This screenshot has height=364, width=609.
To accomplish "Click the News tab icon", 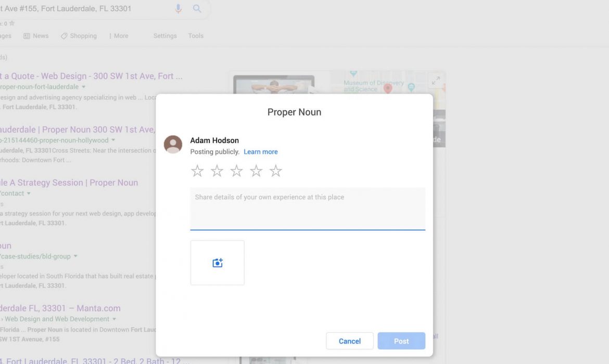I will [27, 36].
